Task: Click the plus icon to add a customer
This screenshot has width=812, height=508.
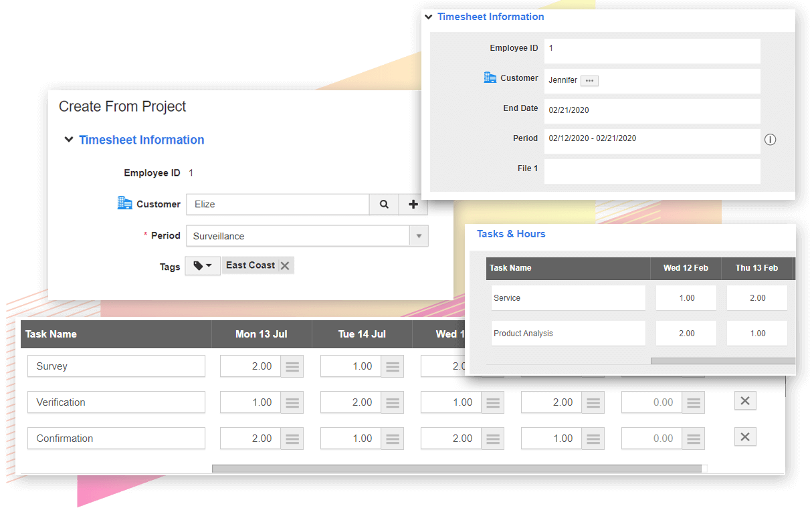Action: pos(413,205)
